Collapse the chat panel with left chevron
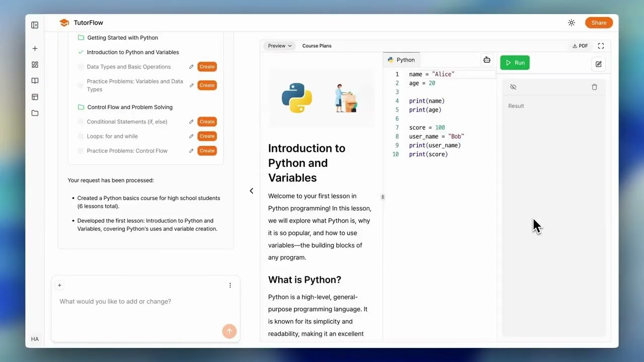Viewport: 644px width, 362px height. (x=252, y=191)
